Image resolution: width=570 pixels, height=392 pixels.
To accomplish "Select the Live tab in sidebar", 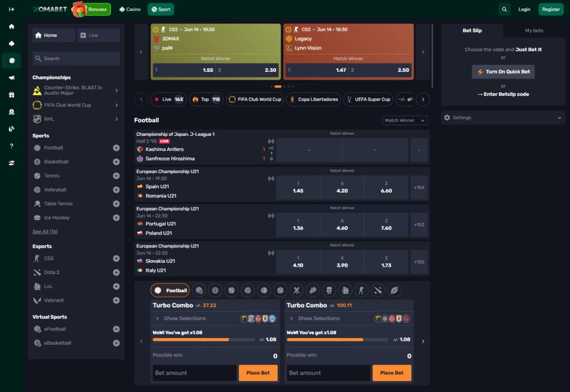I will (99, 35).
